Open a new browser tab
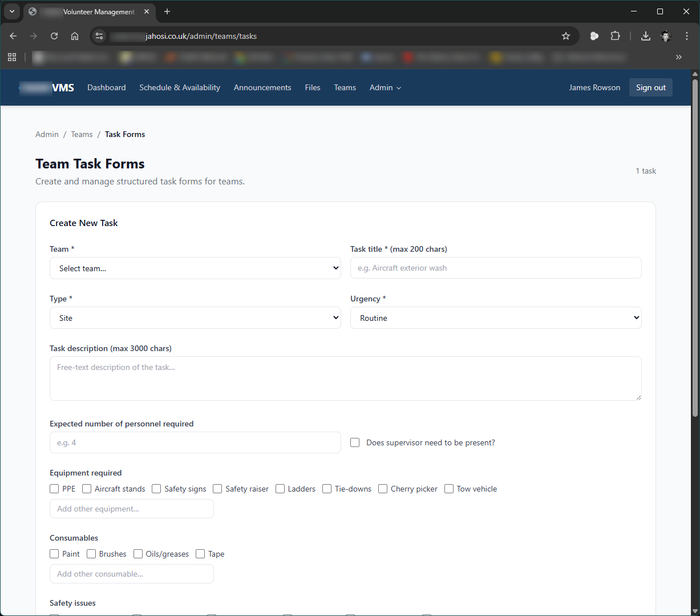Image resolution: width=700 pixels, height=616 pixels. [167, 11]
